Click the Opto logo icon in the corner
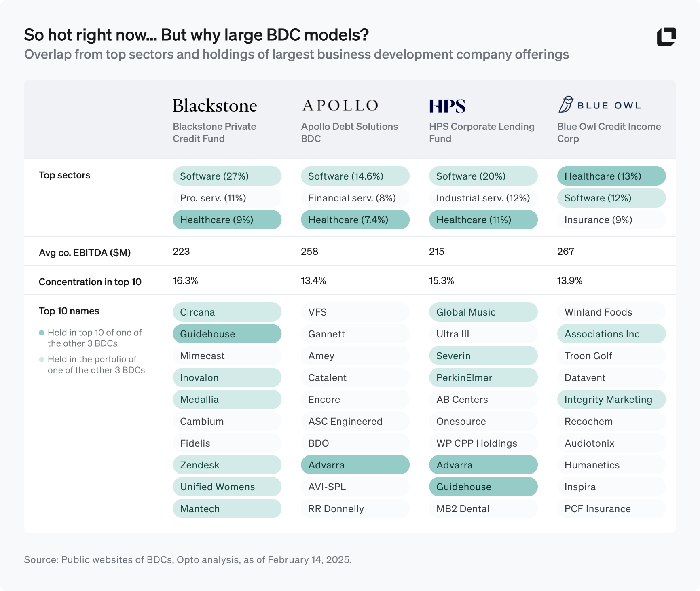Screen dimensions: 700x591 tap(666, 36)
